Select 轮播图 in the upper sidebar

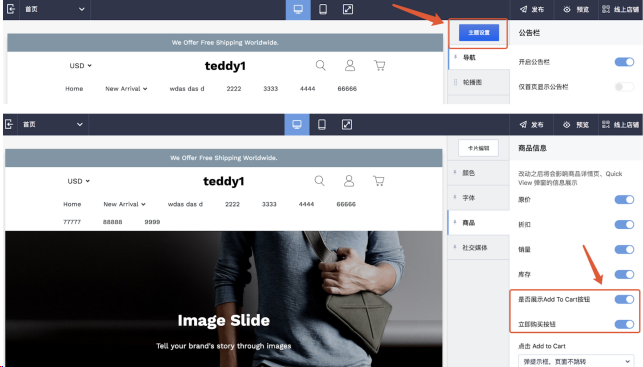click(479, 82)
